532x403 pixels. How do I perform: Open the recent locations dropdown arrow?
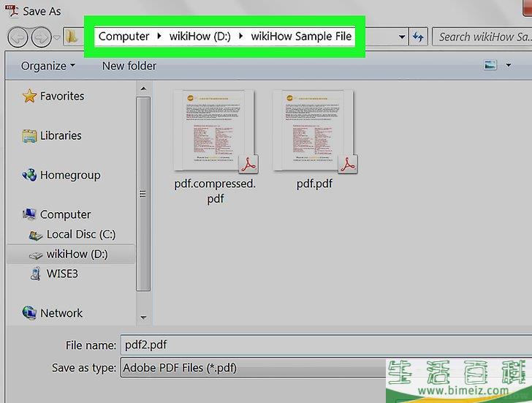click(57, 37)
